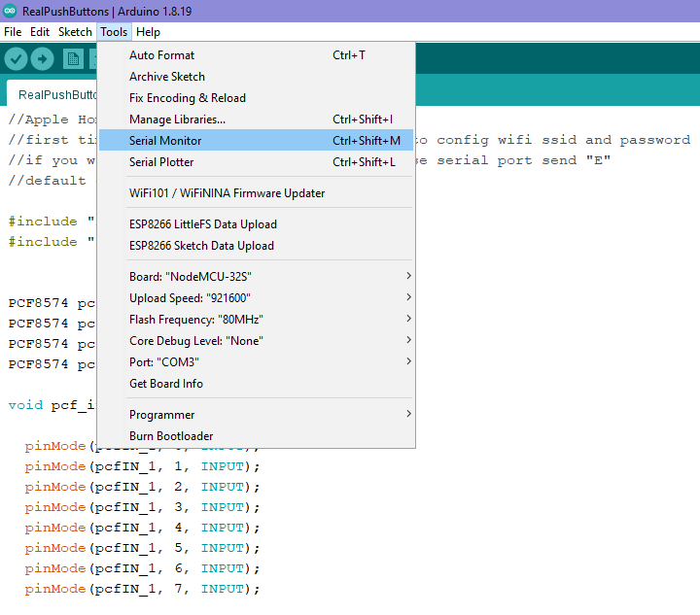
Task: Click the Arduino logo in title bar
Action: click(x=11, y=11)
